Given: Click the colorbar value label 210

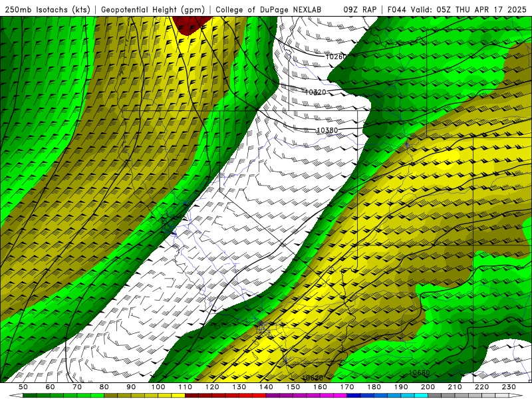Looking at the screenshot, I should 455,387.
